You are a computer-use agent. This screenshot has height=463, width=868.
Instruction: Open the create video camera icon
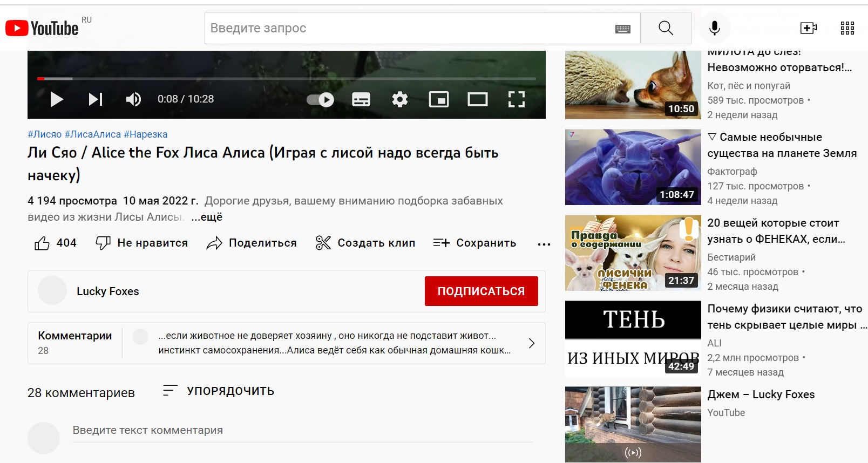click(x=808, y=28)
